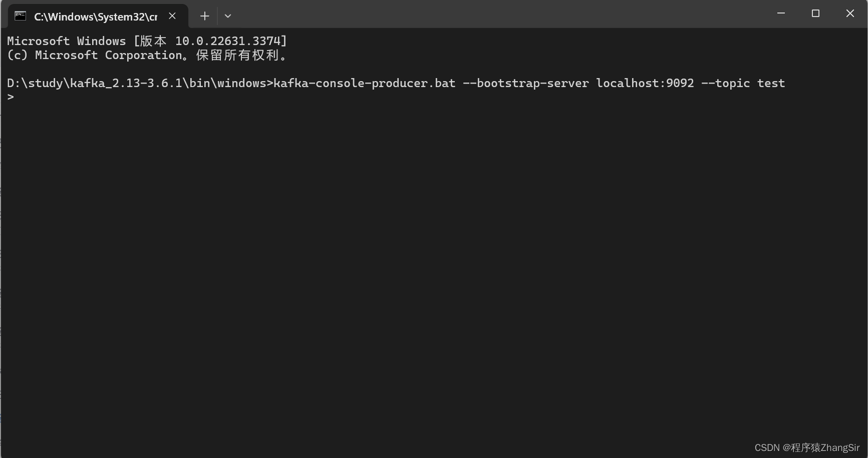Click the --topic flag in the command
This screenshot has width=868, height=458.
click(x=725, y=83)
